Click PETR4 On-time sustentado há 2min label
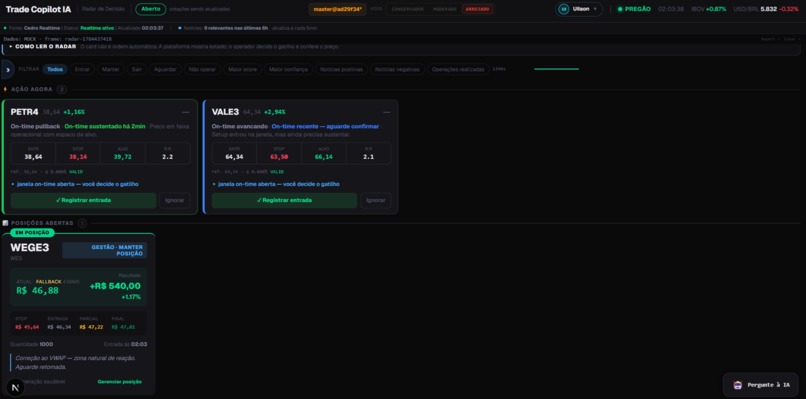806x399 pixels. point(105,126)
